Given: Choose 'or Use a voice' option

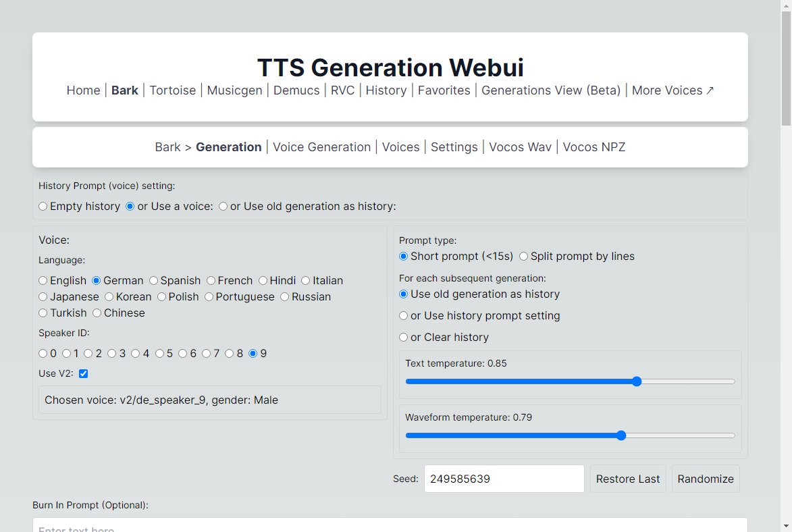Looking at the screenshot, I should (130, 206).
